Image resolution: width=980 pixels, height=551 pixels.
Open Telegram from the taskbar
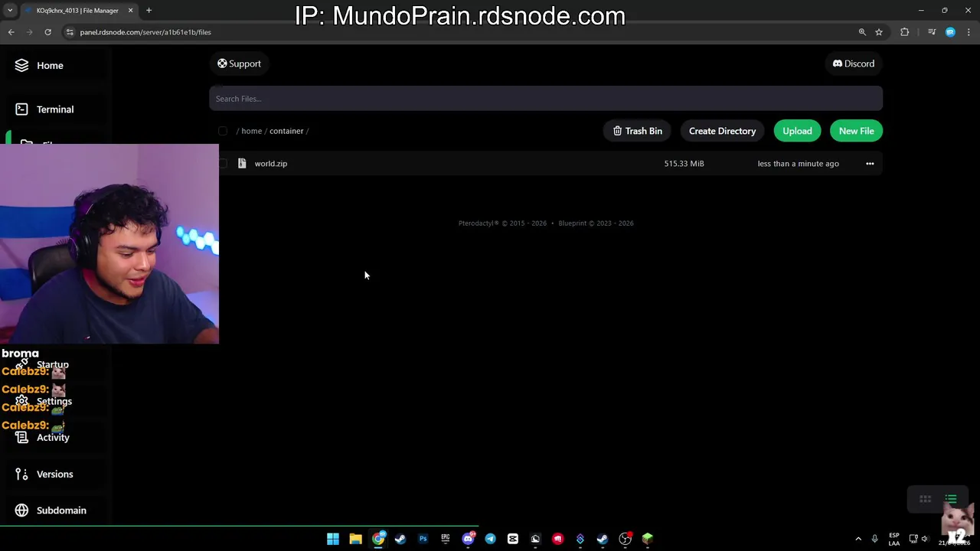pyautogui.click(x=490, y=539)
